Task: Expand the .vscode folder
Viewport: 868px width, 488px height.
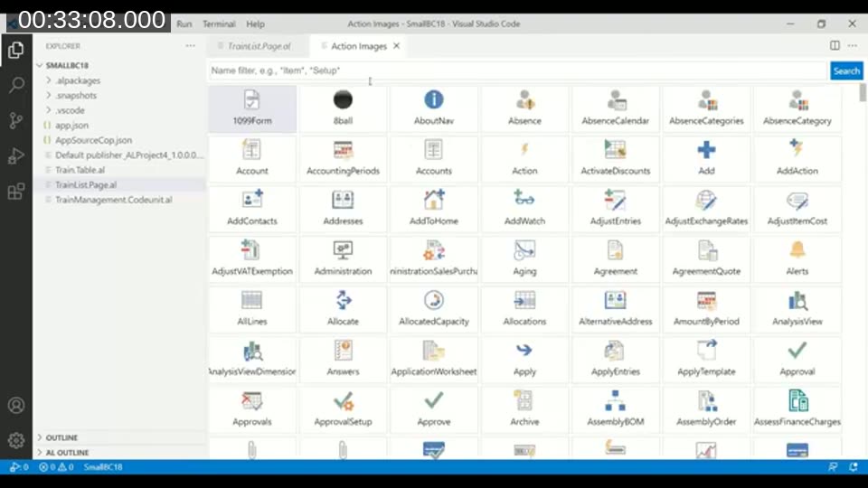Action: coord(49,110)
